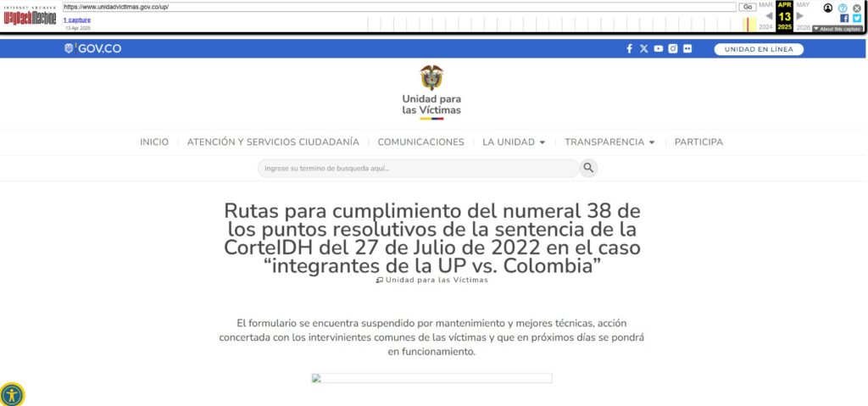Click the broken image placeholder below paragraph
The height and width of the screenshot is (406, 868).
(x=431, y=378)
